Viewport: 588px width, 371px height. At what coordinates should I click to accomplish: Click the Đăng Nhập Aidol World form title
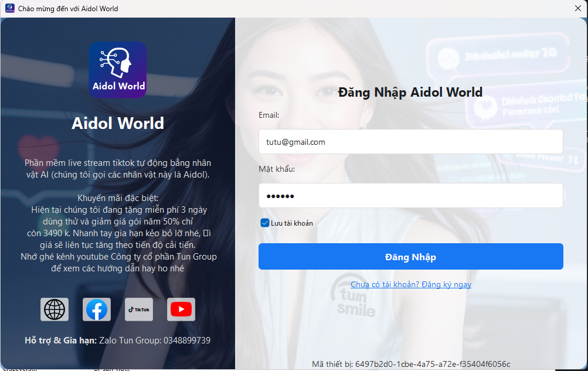tap(410, 92)
